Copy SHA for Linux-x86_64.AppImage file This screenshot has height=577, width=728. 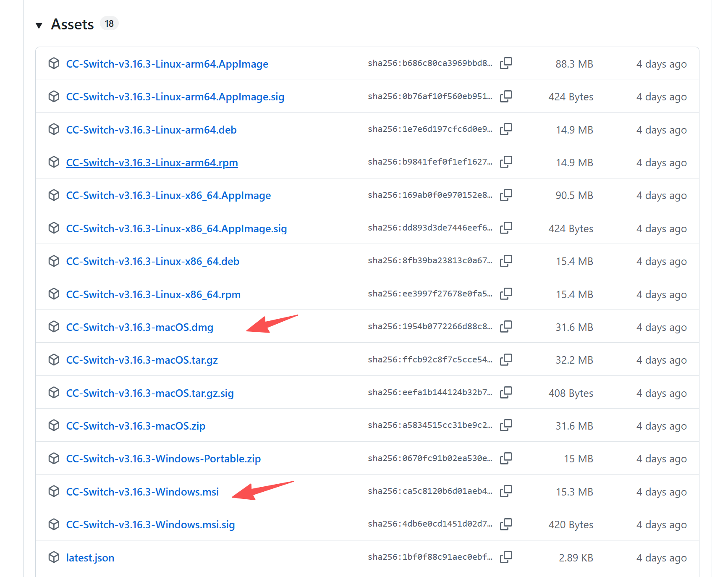506,195
